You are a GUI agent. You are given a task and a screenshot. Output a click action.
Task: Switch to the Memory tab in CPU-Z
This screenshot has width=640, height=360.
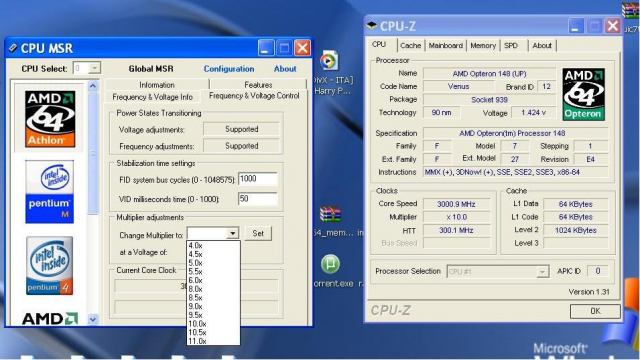tap(483, 45)
